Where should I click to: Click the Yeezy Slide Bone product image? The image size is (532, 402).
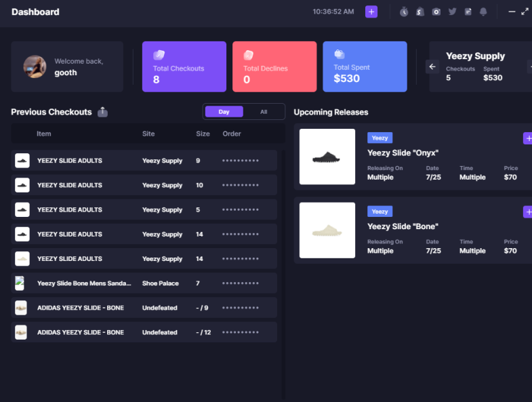[327, 230]
